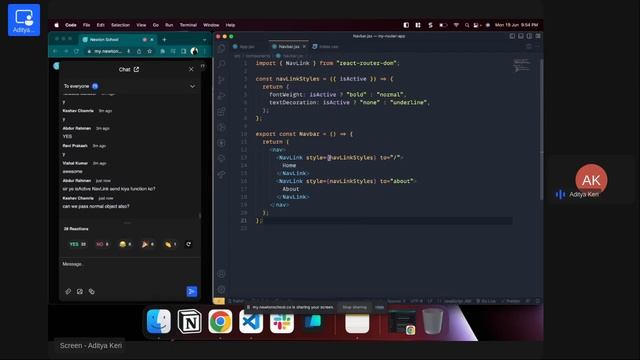The width and height of the screenshot is (640, 360).
Task: Click the Chrome address bar
Action: click(x=108, y=51)
